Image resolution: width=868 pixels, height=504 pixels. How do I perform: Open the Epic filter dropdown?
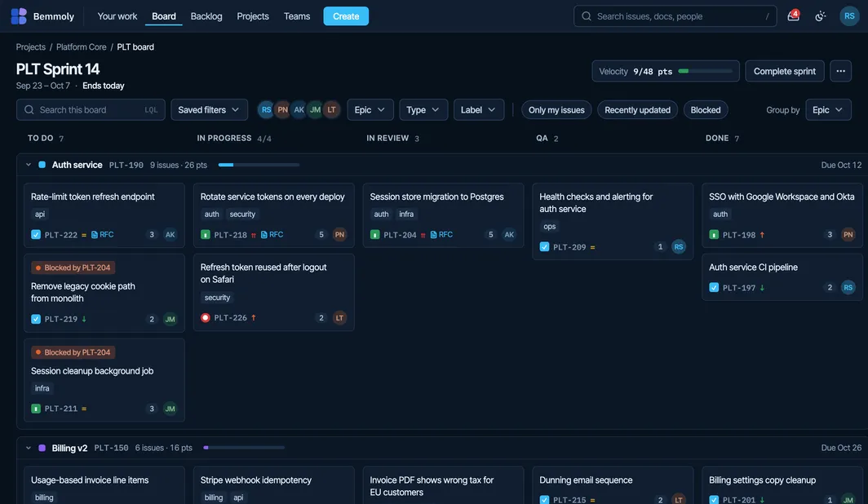(370, 109)
